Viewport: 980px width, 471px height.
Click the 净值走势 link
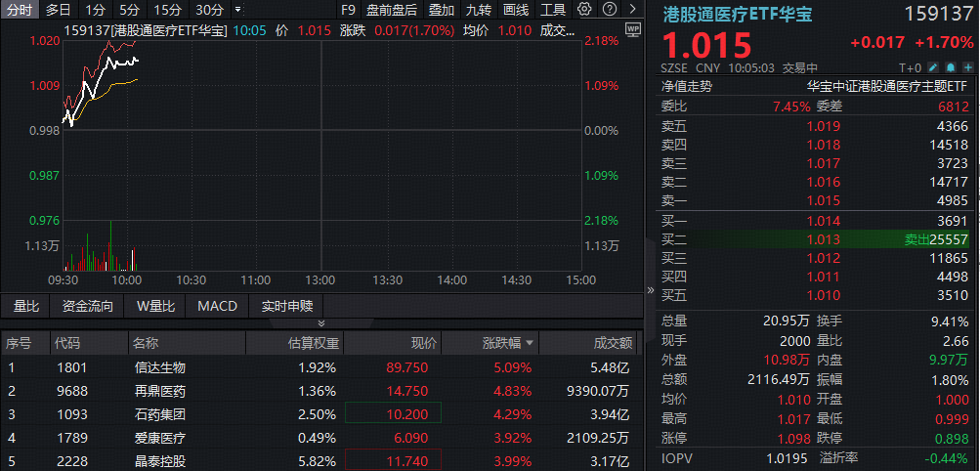click(686, 87)
